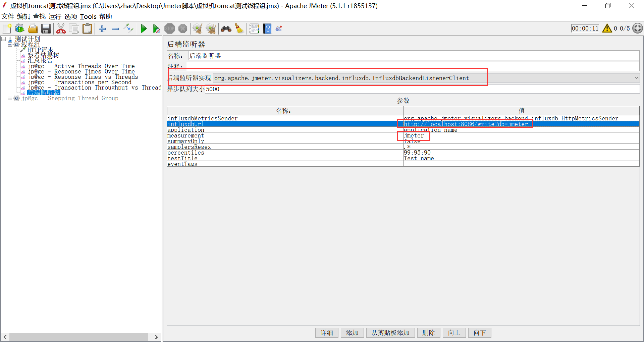Select the measurement value 'jmeter' cell
The image size is (644, 342).
pyautogui.click(x=521, y=135)
